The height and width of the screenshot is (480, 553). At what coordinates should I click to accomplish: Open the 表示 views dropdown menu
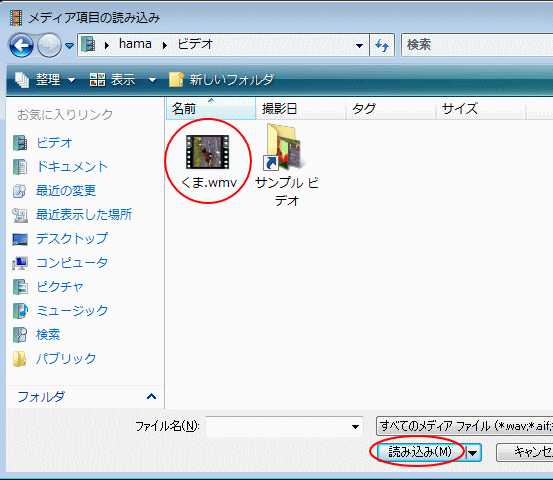123,80
